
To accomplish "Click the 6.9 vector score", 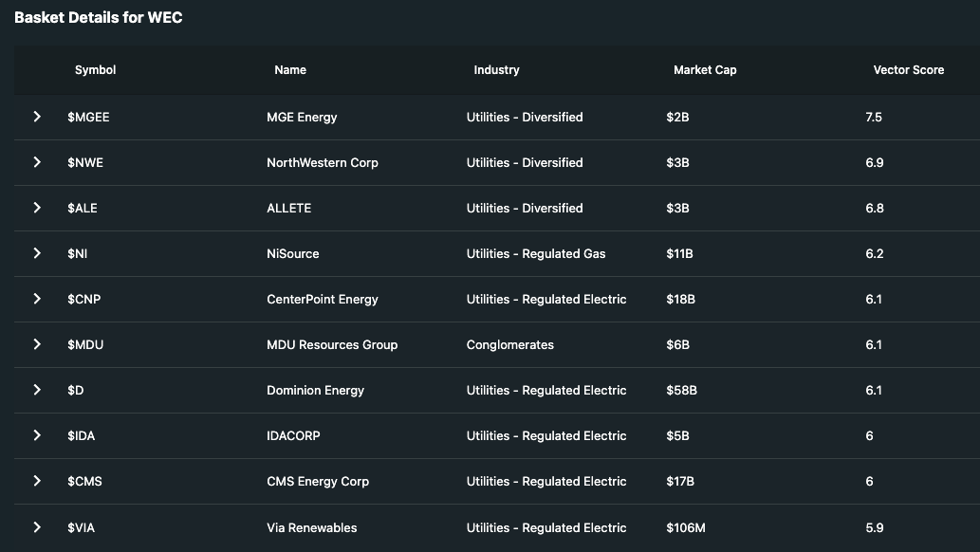I will [875, 162].
